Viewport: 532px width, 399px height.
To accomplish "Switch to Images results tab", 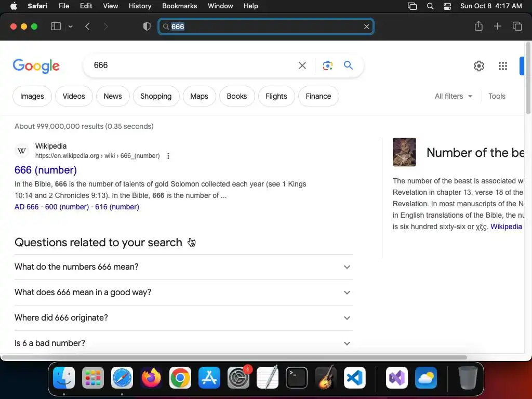I will [x=32, y=96].
